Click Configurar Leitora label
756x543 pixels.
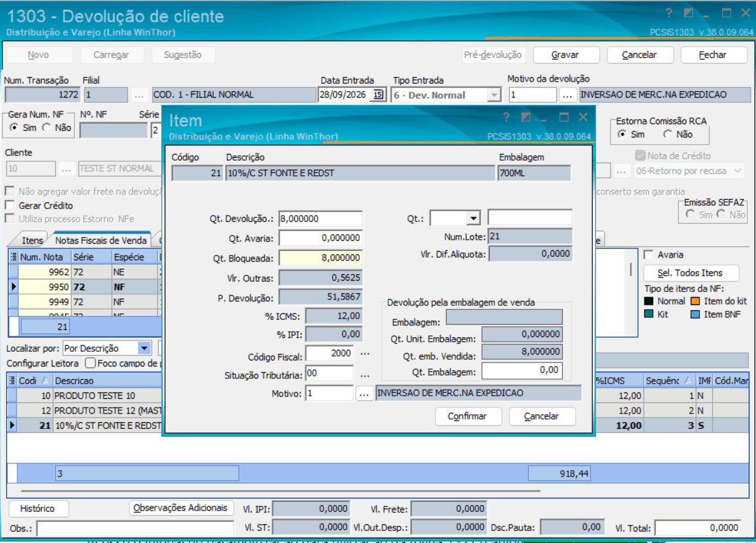tap(42, 363)
